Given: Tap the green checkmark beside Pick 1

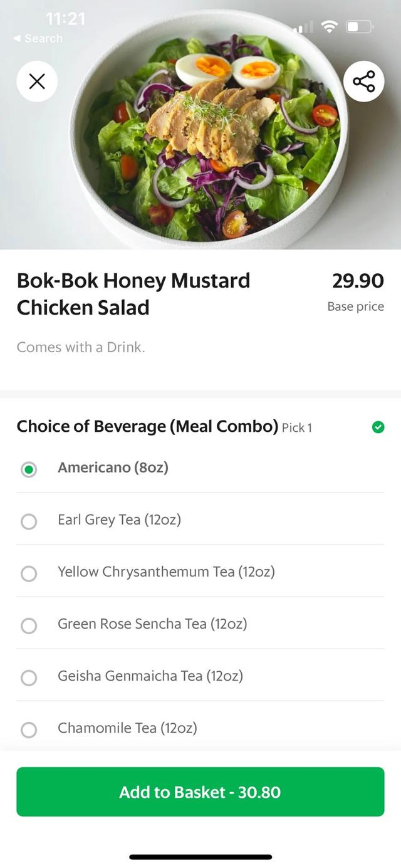Looking at the screenshot, I should click(x=378, y=427).
